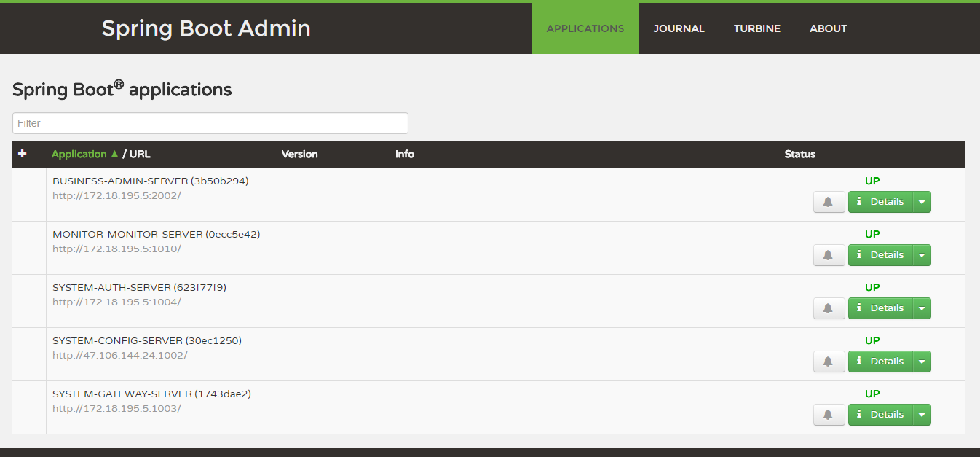Sort by Status column header
Viewport: 980px width, 457px height.
(800, 154)
